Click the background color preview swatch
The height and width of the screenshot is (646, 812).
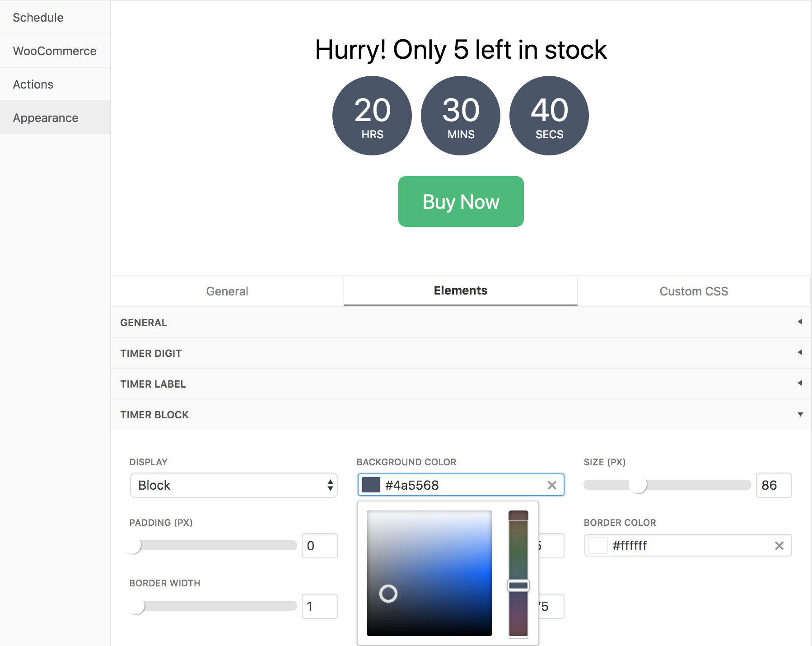coord(371,485)
